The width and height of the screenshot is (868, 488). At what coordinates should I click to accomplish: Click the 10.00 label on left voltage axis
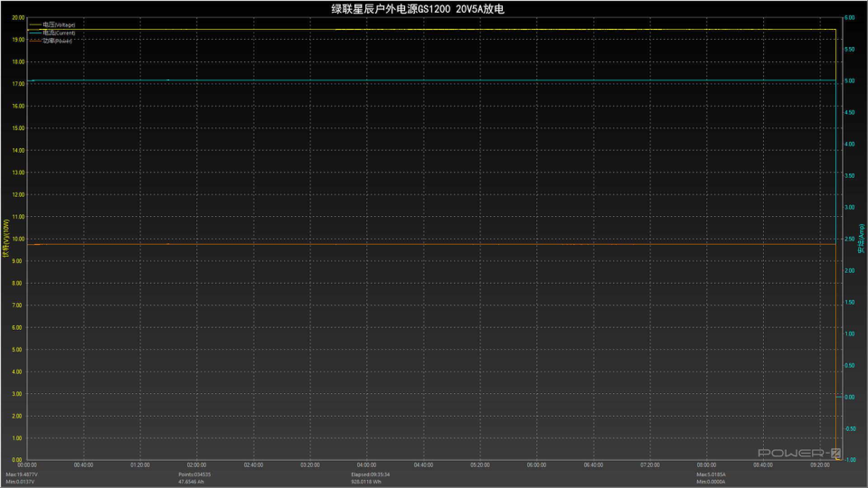point(18,239)
